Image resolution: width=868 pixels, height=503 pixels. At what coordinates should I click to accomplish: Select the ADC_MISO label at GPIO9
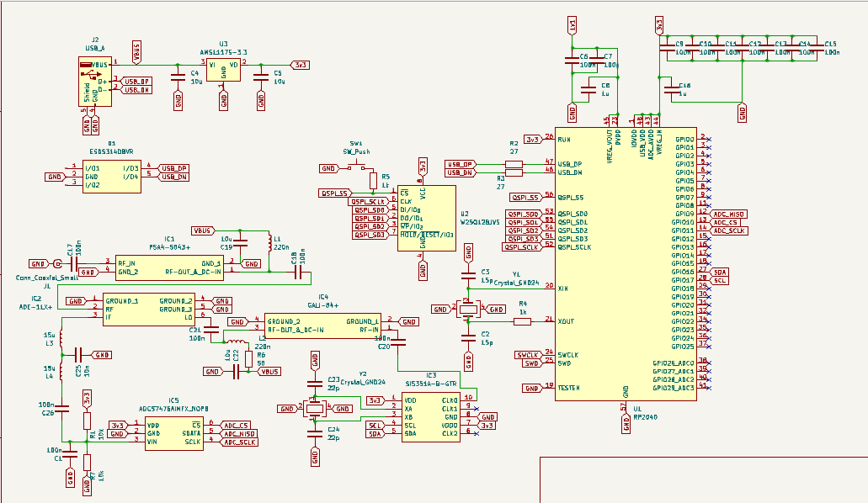pos(728,214)
